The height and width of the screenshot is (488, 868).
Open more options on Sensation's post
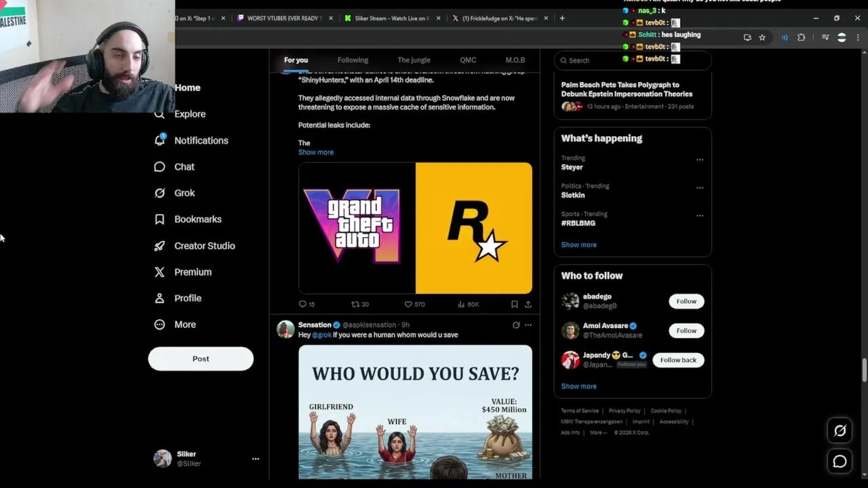[528, 325]
